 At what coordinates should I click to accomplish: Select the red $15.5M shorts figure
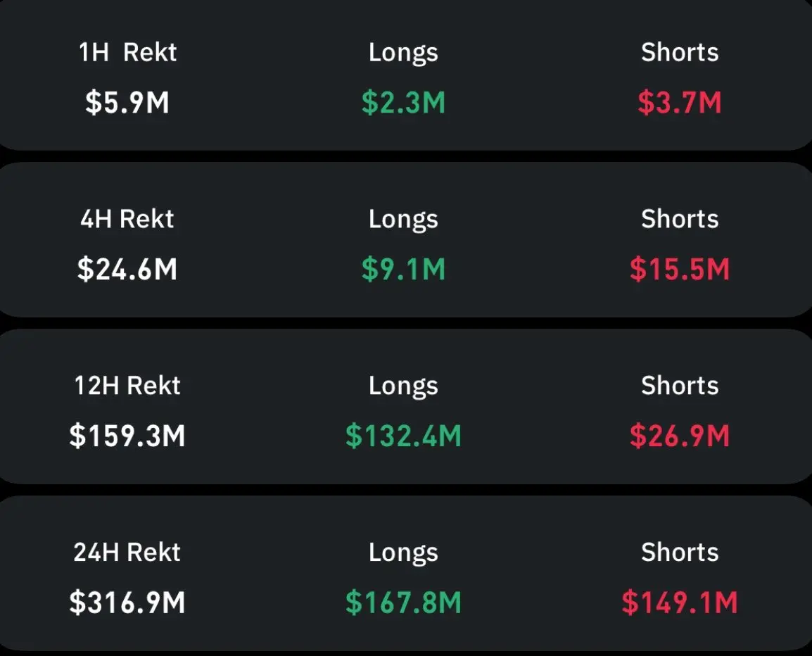680,270
